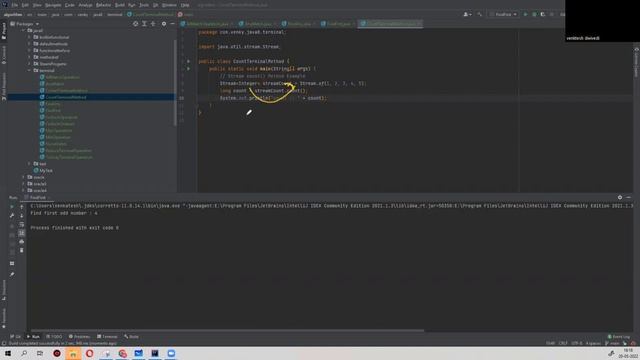Pin the Run tab
The image size is (640, 360).
(x=12, y=274)
